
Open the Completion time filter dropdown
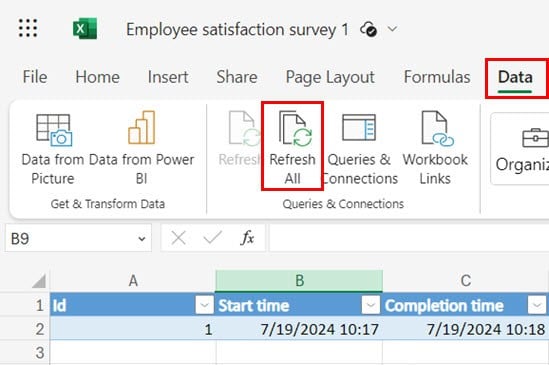pos(537,305)
